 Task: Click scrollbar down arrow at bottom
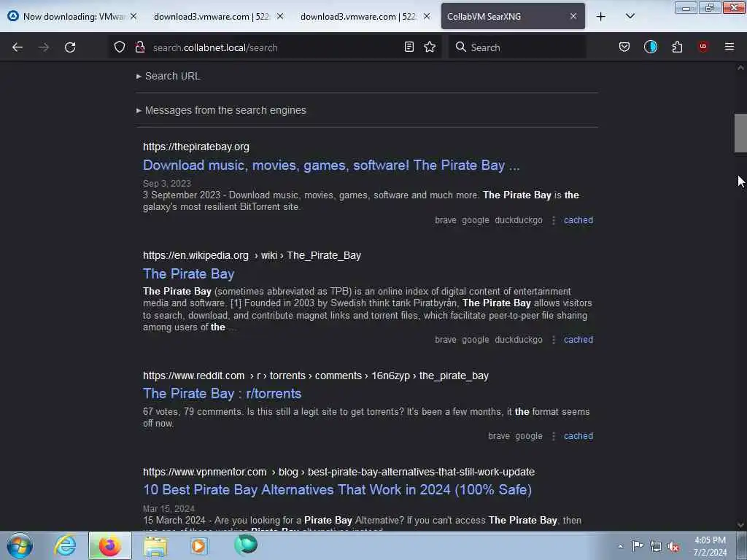(740, 525)
